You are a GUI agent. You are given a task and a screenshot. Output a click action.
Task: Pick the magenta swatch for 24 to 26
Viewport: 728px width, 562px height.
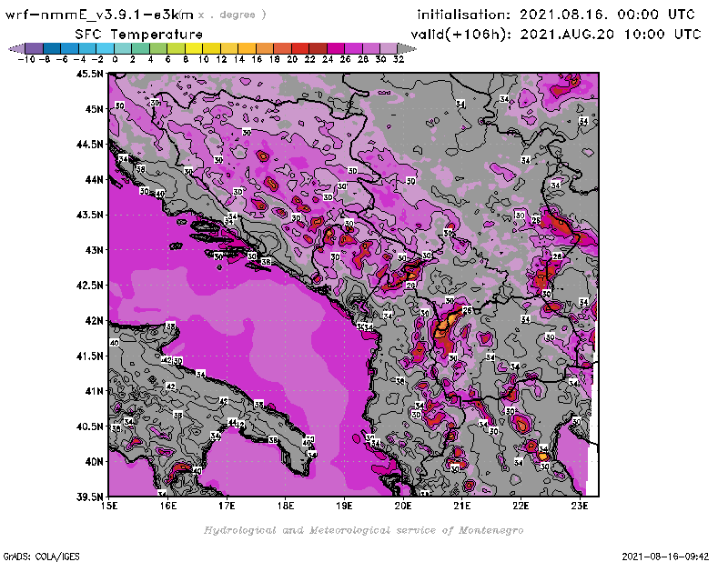(335, 48)
